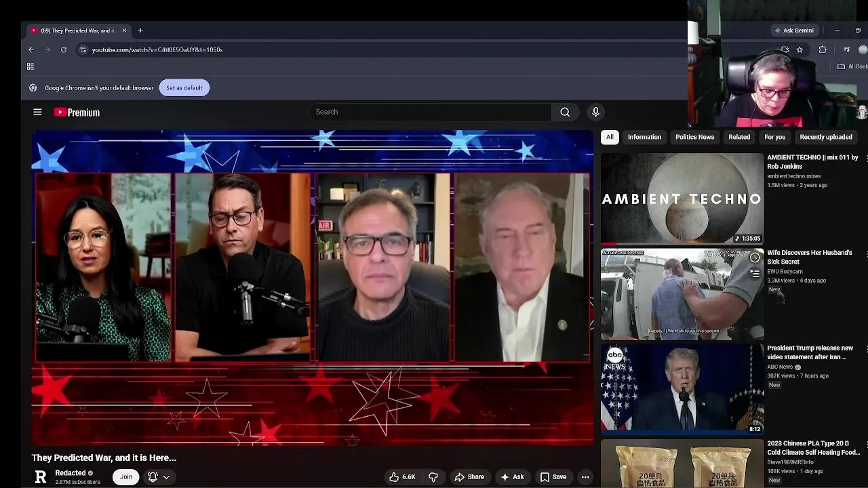
Task: Go forward with the browser forward arrow
Action: point(47,49)
